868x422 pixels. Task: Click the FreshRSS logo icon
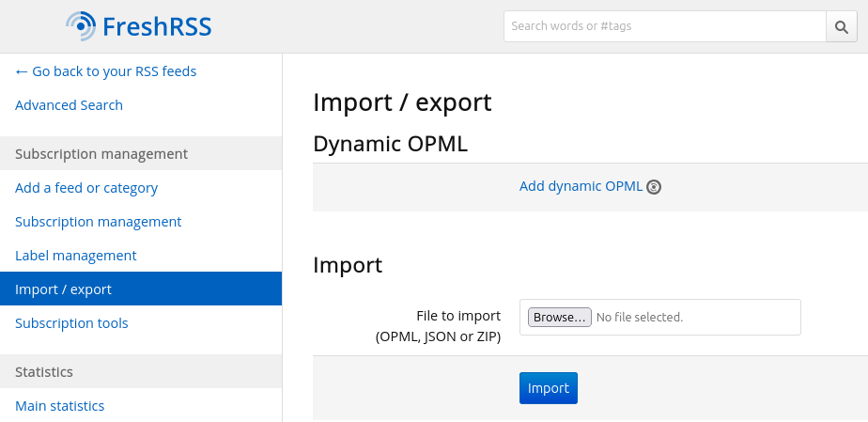81,26
